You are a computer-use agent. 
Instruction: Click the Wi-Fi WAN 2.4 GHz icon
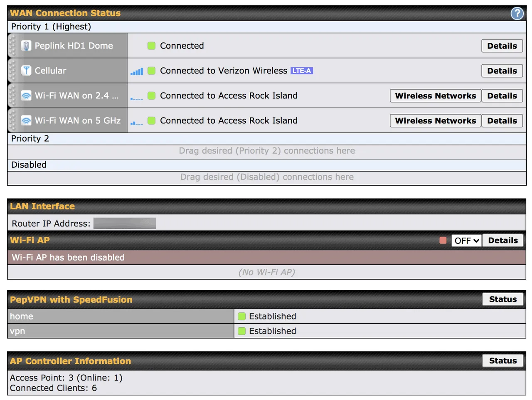coord(26,96)
